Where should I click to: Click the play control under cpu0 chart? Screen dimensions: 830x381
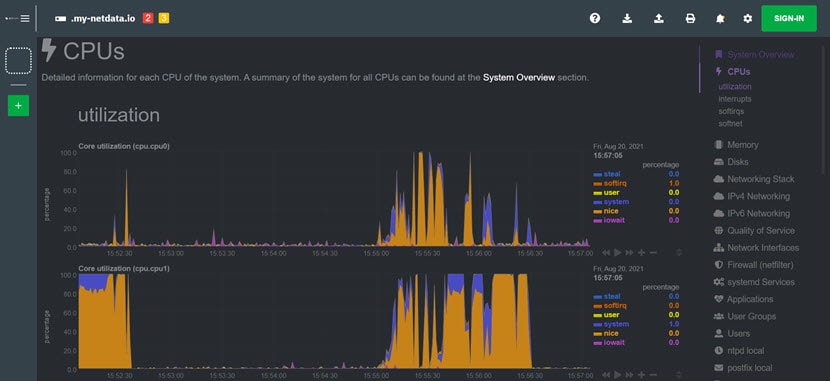tap(617, 253)
